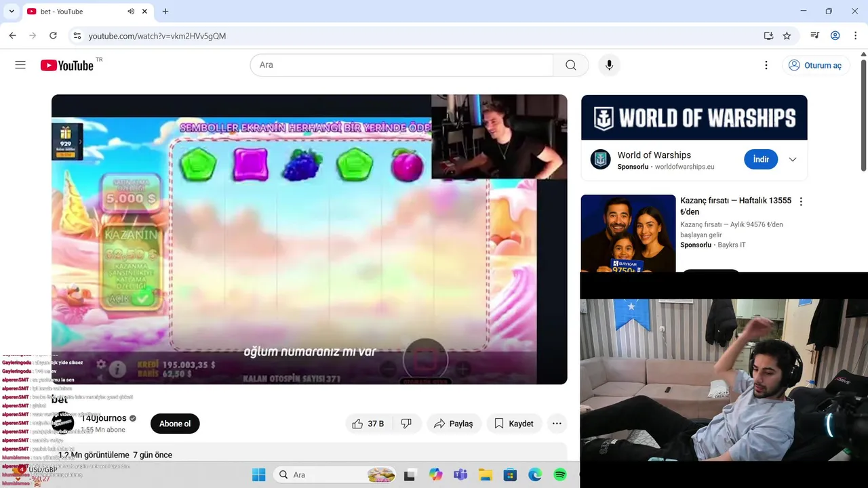Click the video player area

(x=309, y=239)
